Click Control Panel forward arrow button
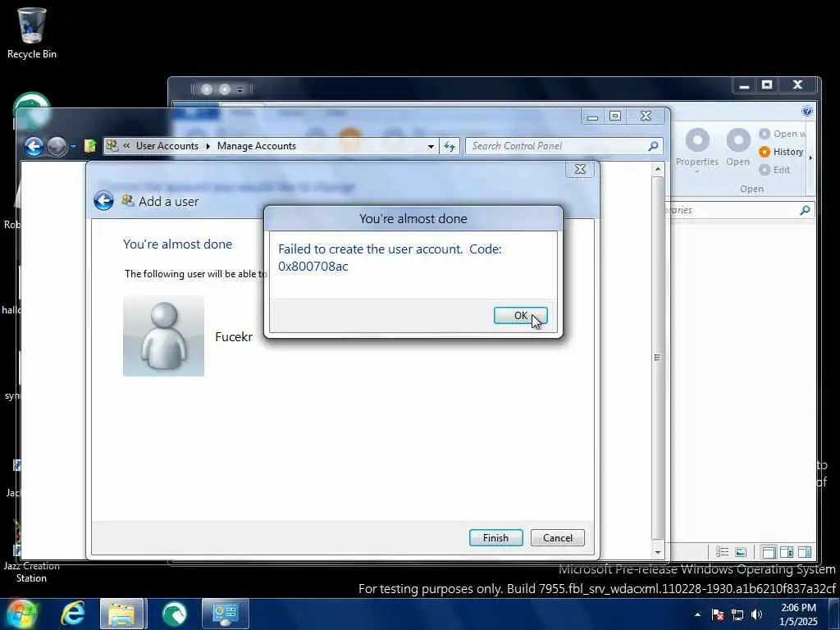The height and width of the screenshot is (630, 840). (57, 146)
